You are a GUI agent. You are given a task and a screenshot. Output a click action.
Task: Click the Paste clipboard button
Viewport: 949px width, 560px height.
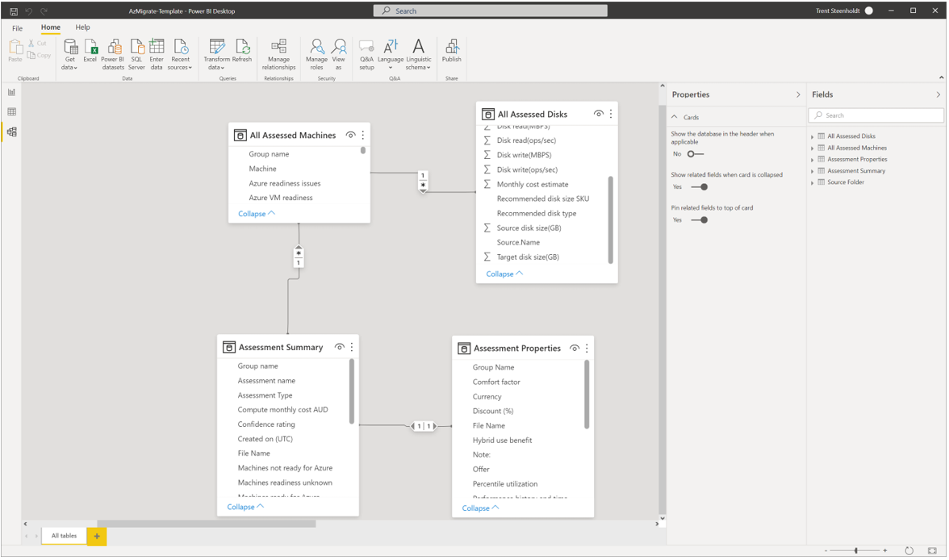(x=15, y=50)
